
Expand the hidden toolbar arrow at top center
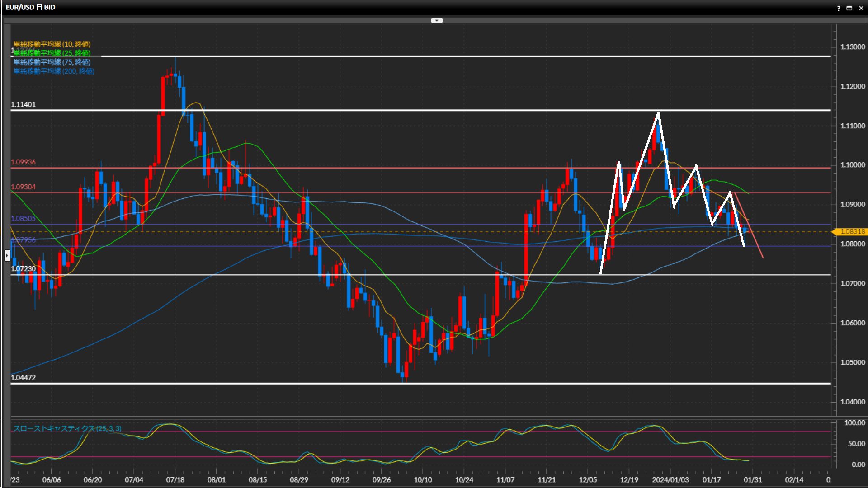coord(437,20)
